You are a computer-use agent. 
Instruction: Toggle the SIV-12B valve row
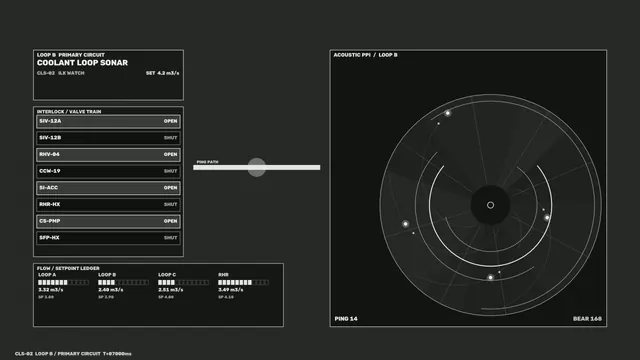(108, 138)
